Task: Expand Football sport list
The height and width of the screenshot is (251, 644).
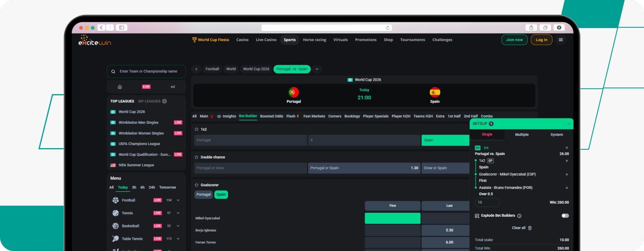Action: tap(178, 200)
